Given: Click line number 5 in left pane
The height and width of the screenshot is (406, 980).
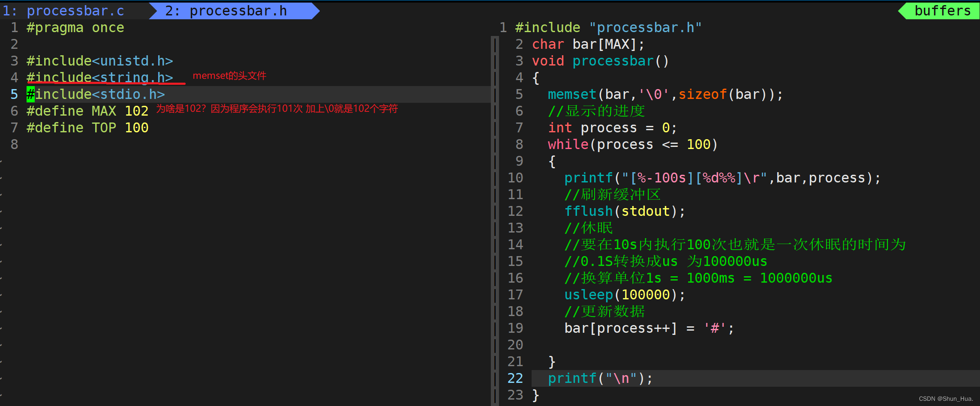Looking at the screenshot, I should (x=14, y=95).
